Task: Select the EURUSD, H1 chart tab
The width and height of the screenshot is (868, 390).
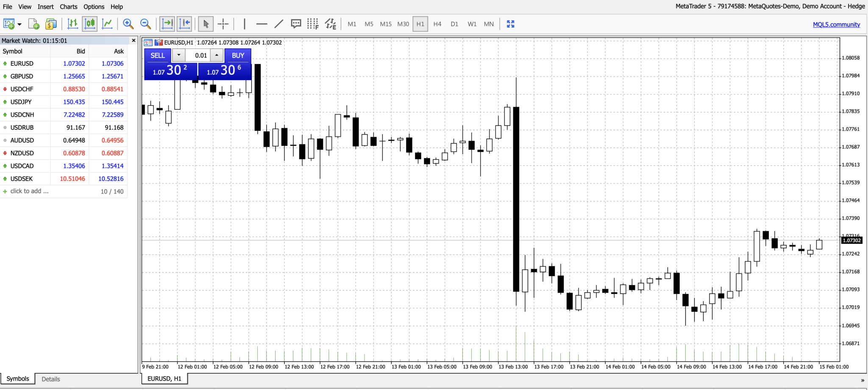Action: point(164,379)
